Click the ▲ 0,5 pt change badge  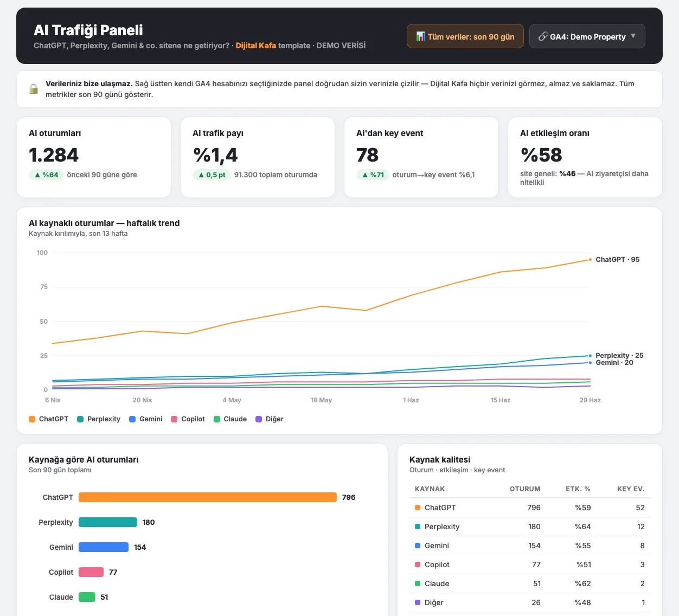212,175
